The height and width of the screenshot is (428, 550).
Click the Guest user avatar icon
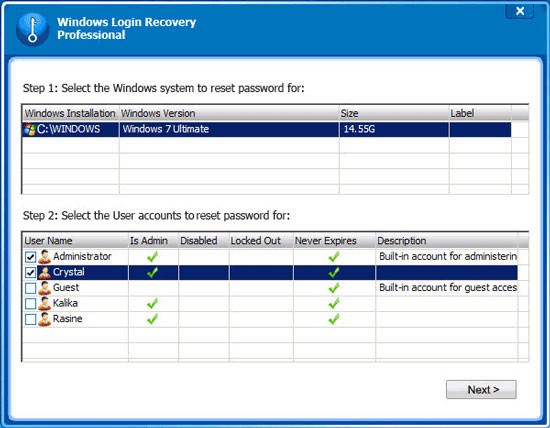pos(45,288)
